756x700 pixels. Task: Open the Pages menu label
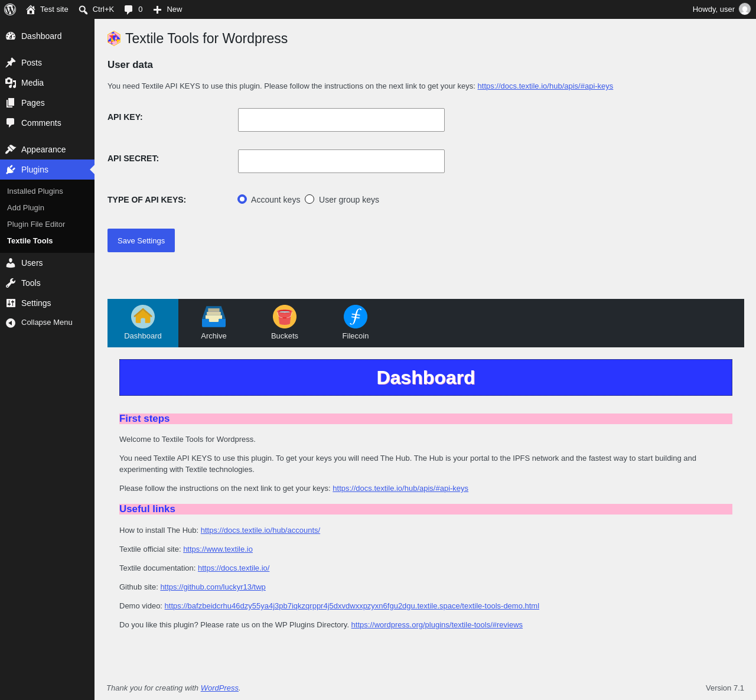tap(33, 103)
